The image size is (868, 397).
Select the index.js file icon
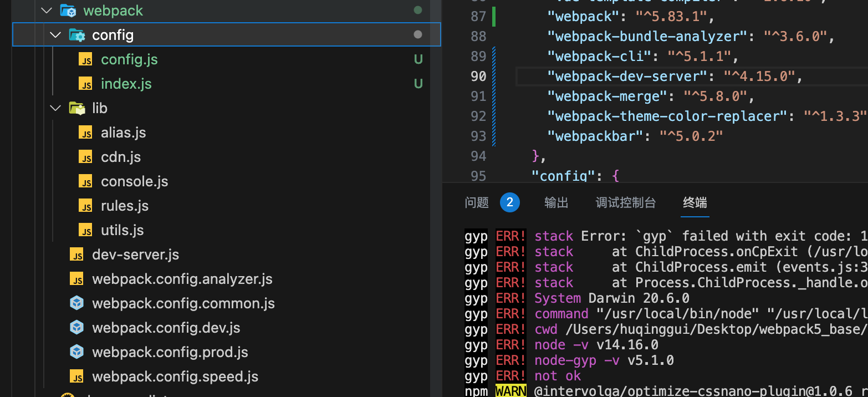tap(86, 83)
